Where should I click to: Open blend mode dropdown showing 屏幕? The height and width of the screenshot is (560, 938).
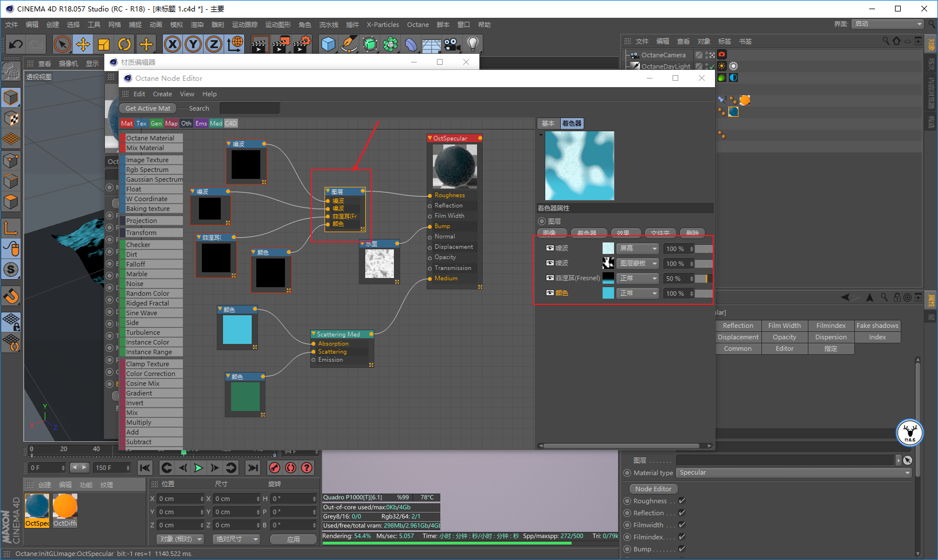(638, 248)
